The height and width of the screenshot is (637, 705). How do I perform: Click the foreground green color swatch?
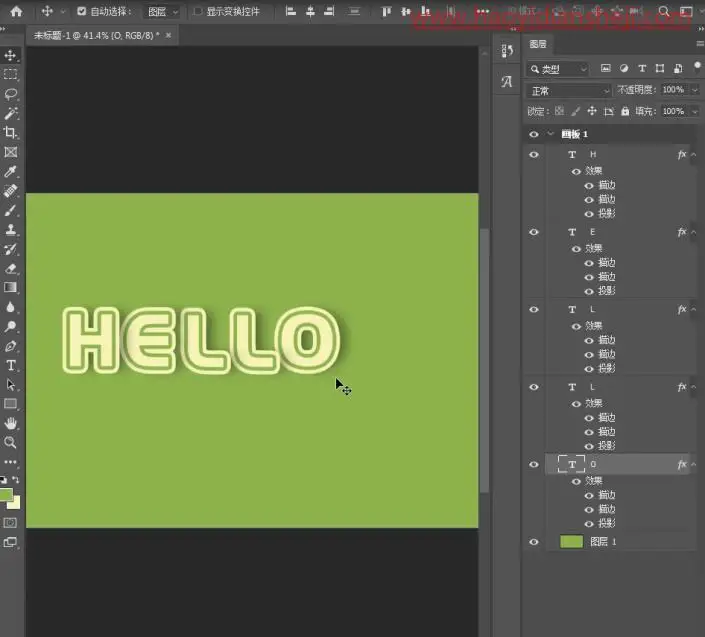click(5, 494)
